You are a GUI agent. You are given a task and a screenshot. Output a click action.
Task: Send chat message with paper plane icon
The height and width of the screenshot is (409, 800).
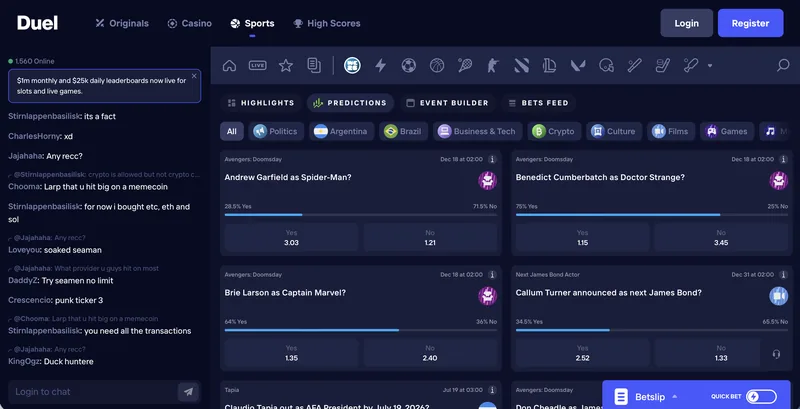tap(188, 392)
